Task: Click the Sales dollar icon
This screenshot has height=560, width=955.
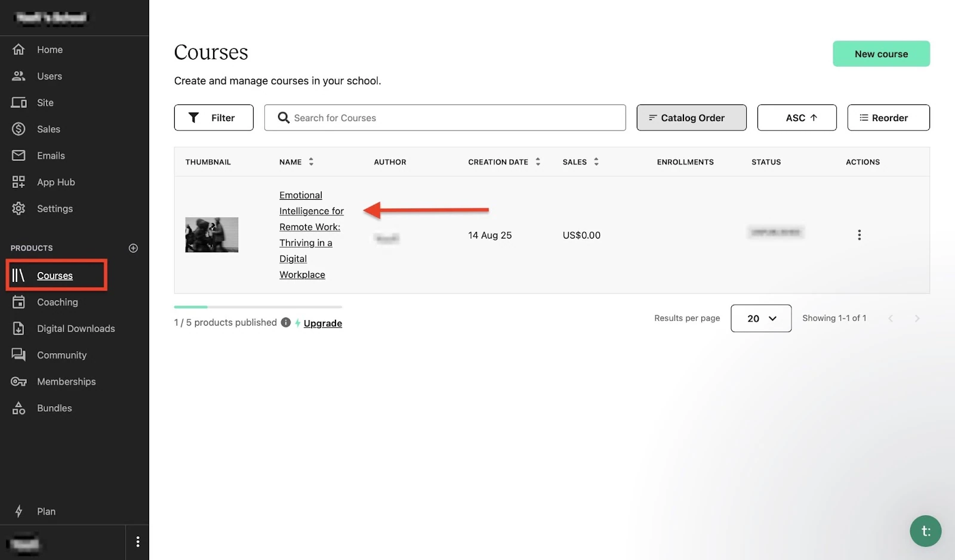Action: click(x=19, y=129)
